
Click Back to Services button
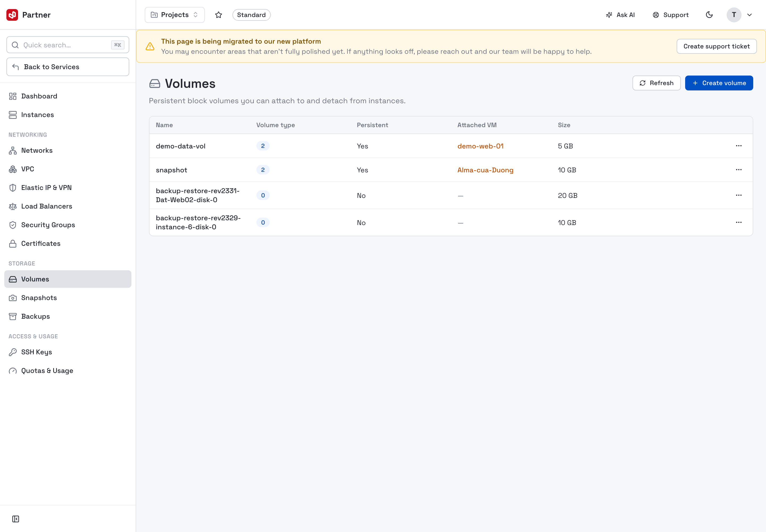pos(68,67)
